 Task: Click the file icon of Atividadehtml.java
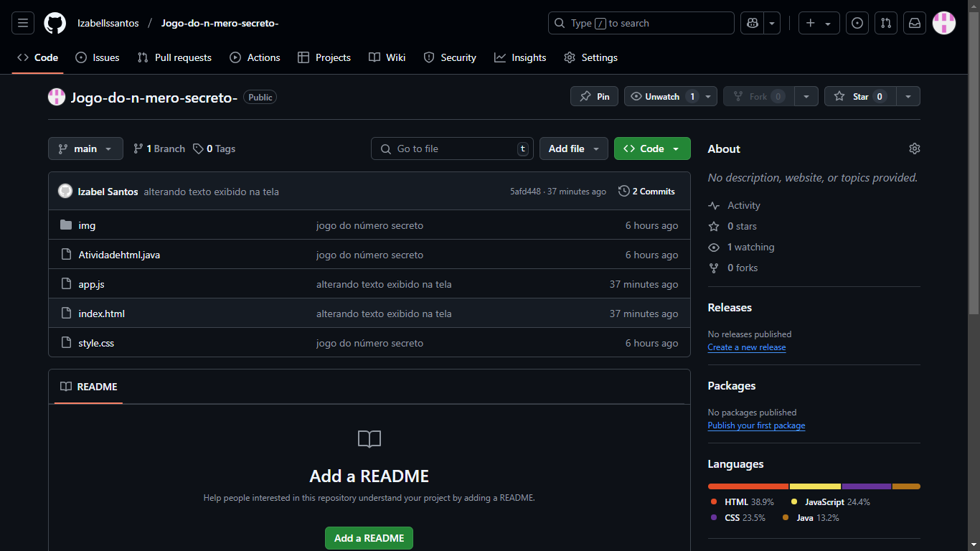click(66, 255)
